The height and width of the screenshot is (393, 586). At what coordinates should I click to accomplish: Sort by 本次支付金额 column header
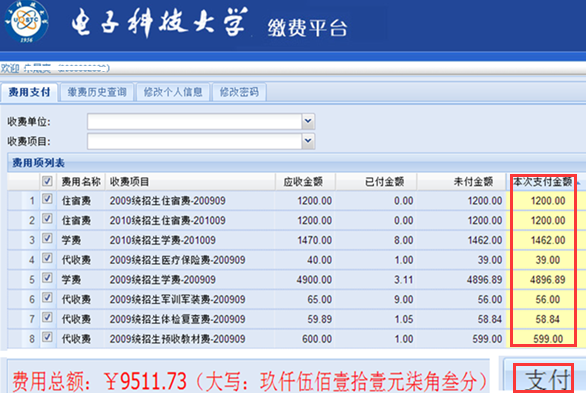point(543,182)
